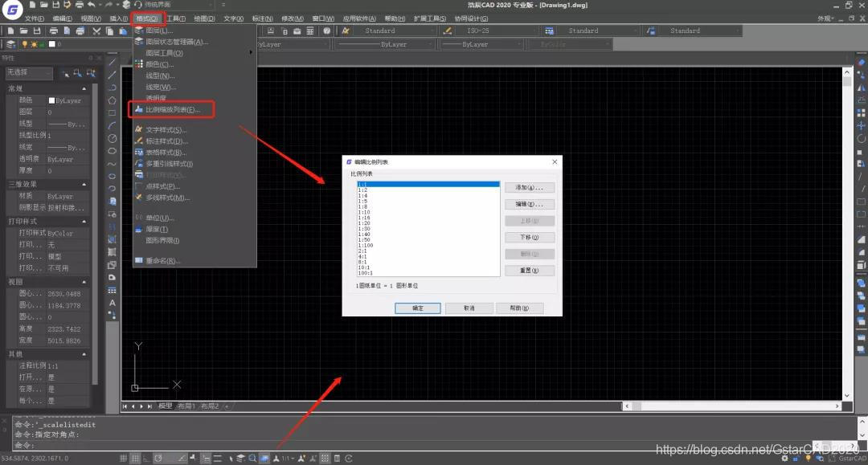Screen dimensions: 868x465
Task: Click the GstarCAD application logo button
Action: pos(12,10)
